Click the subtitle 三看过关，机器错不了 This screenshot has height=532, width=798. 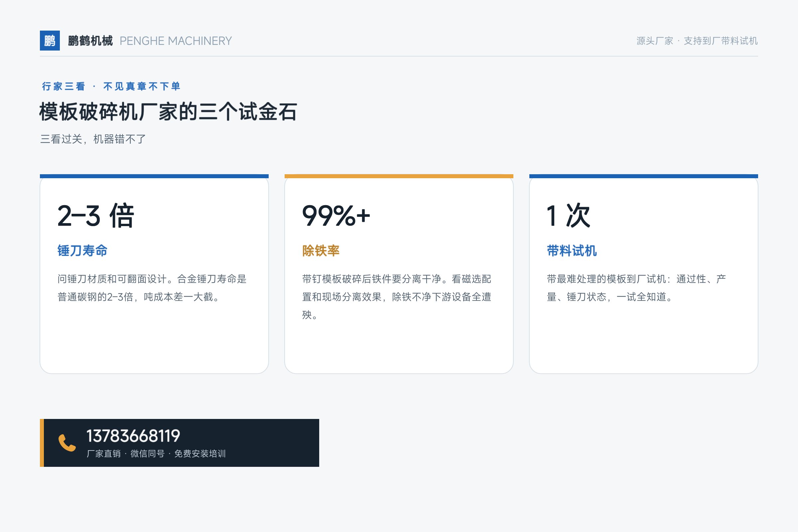click(93, 139)
